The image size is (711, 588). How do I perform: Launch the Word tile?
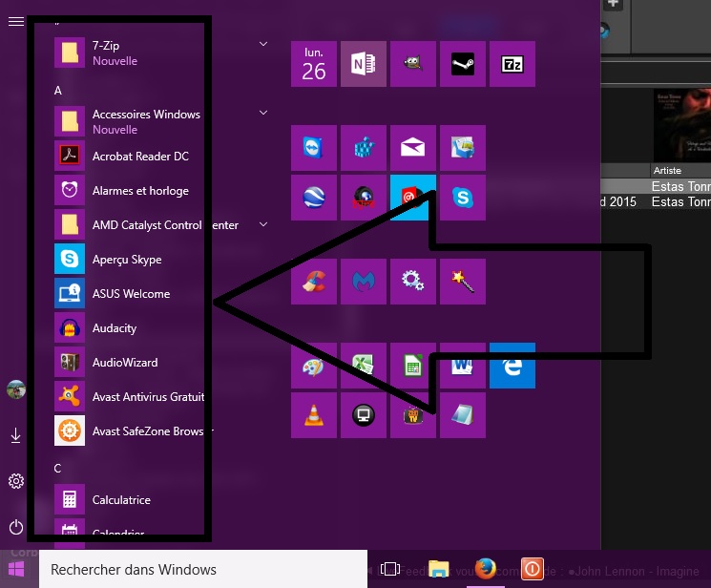tap(463, 366)
